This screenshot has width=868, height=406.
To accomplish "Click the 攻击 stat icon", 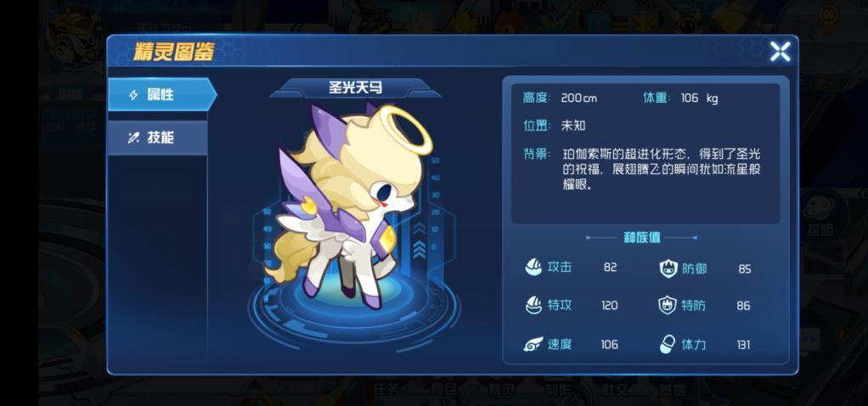I will coord(533,267).
